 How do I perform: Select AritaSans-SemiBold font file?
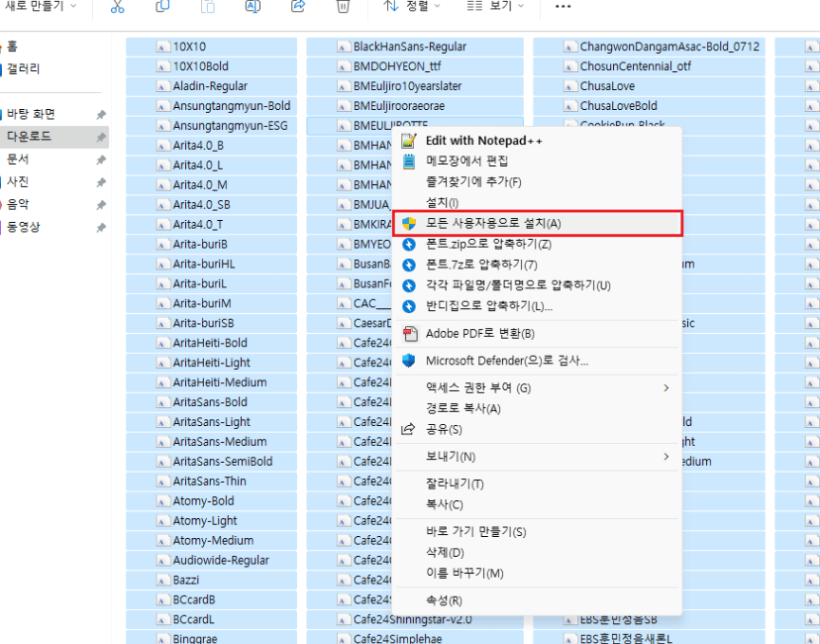coord(211,462)
